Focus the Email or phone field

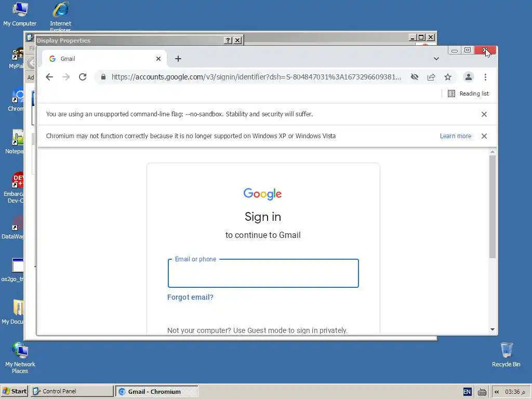pos(263,273)
